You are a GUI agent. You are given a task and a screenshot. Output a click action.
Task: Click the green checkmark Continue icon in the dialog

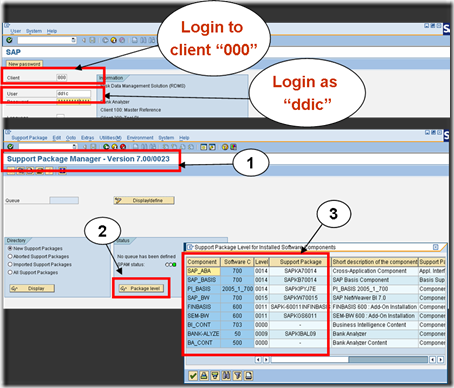click(x=193, y=376)
